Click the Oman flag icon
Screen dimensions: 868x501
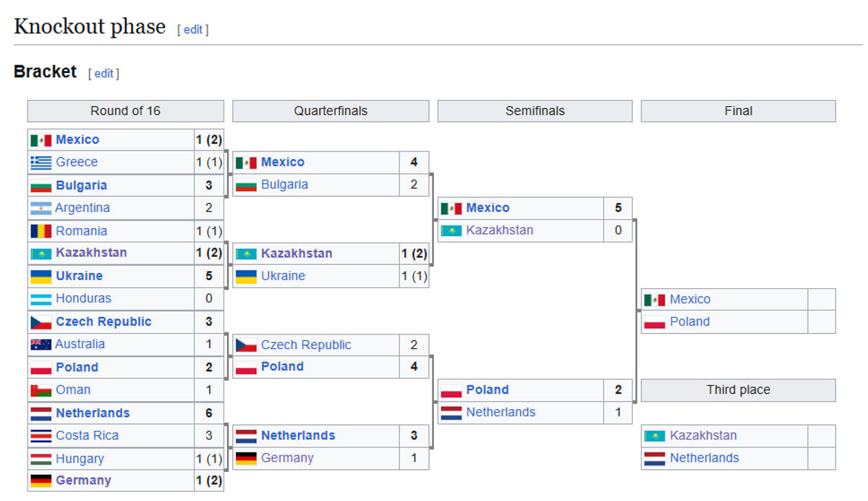41,390
